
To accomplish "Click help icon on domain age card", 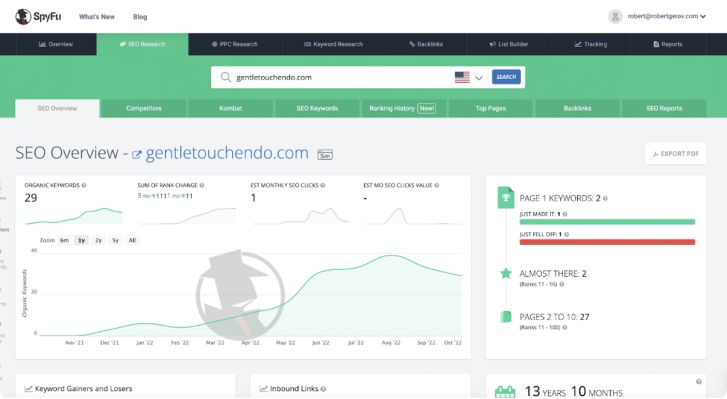I will click(x=698, y=382).
